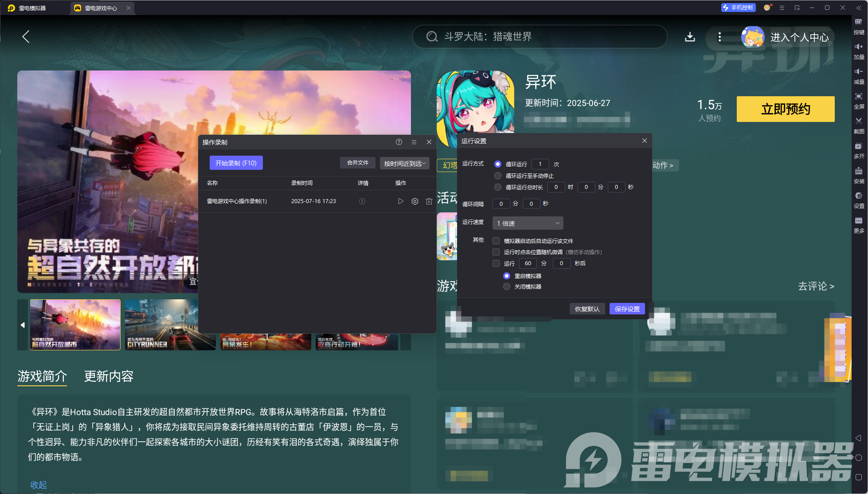Viewport: 868px width, 494px height.
Task: Delete the recording via trash icon
Action: coord(429,201)
